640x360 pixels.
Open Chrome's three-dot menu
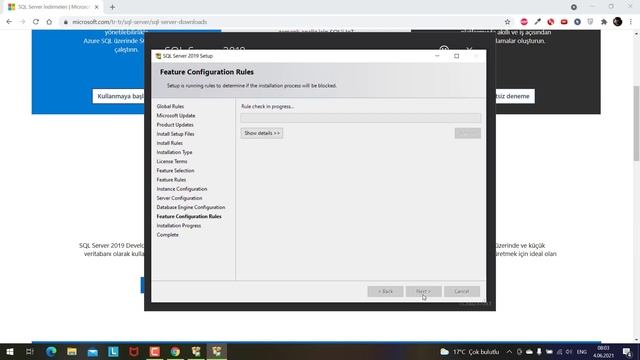click(x=631, y=22)
